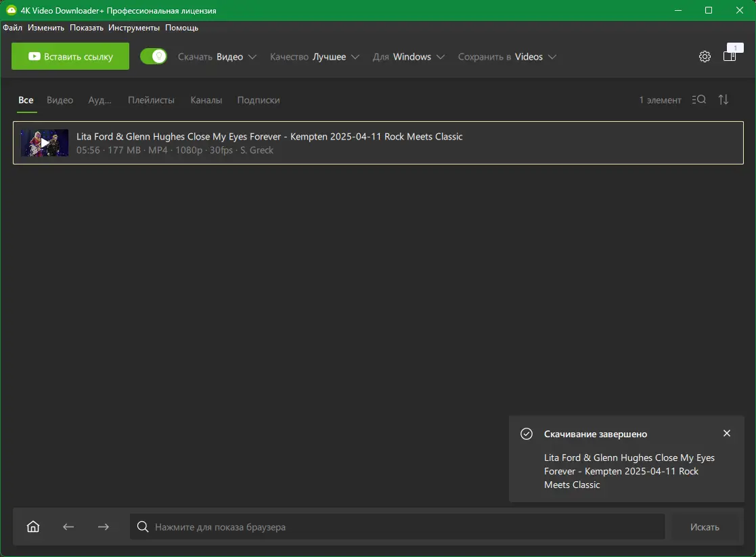Click the search-in-list icon
Image resolution: width=756 pixels, height=557 pixels.
(698, 99)
